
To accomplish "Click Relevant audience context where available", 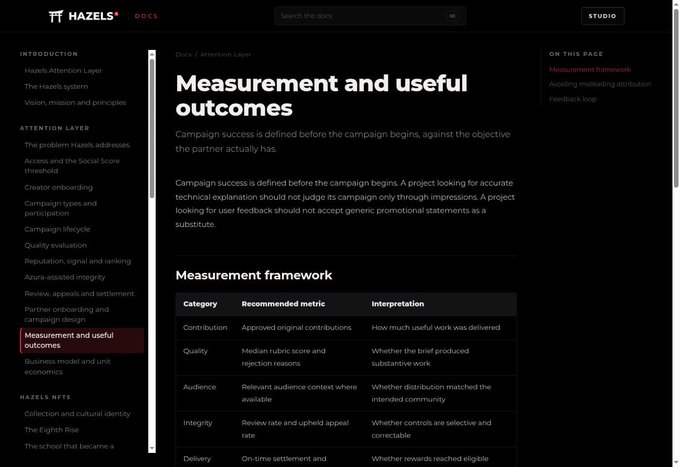I will pos(299,393).
